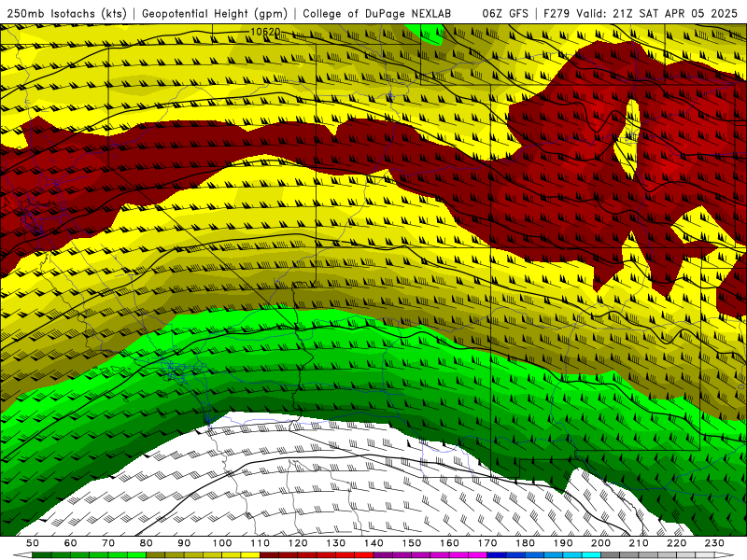Screen dimensions: 747x560
Task: Select the first olive swatch under label 80
Action: click(155, 555)
